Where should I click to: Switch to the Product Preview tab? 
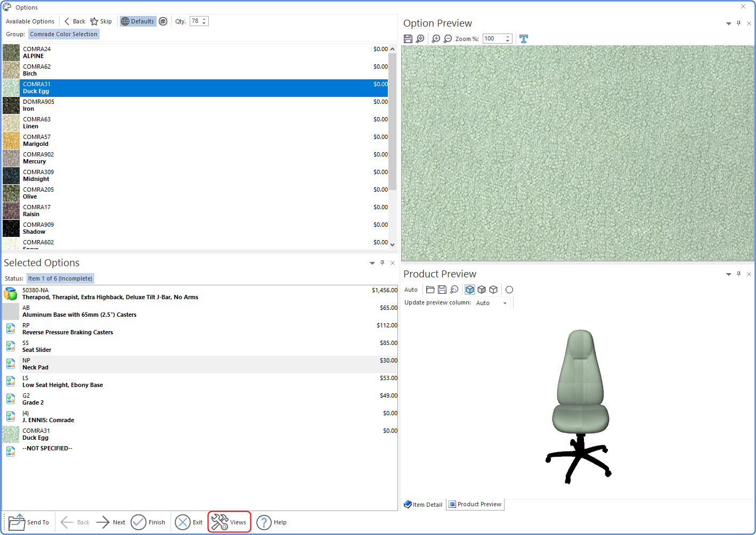click(475, 505)
